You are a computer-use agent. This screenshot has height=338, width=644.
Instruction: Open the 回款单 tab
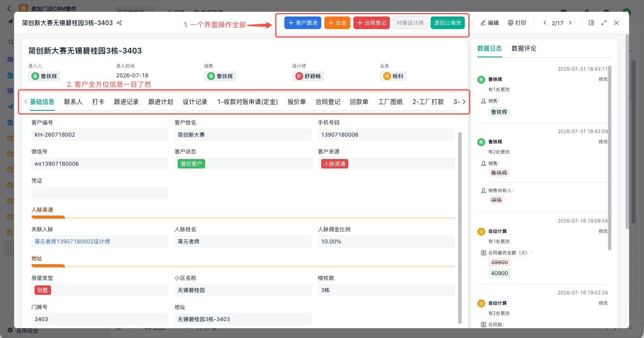click(359, 102)
